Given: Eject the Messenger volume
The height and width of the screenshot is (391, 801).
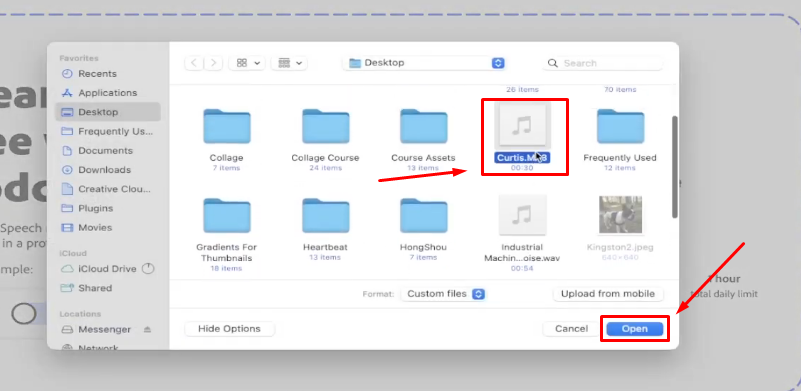Looking at the screenshot, I should pos(147,330).
